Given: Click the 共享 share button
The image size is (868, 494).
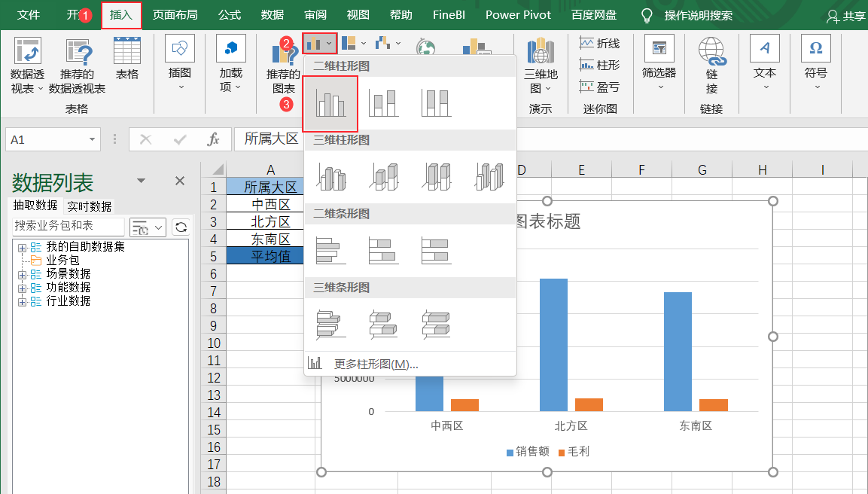Looking at the screenshot, I should [x=846, y=17].
